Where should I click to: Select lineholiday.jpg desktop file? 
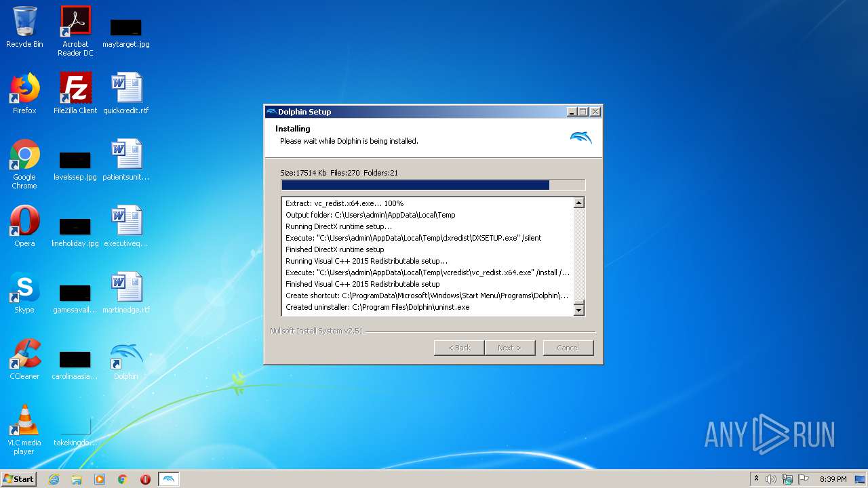click(x=75, y=232)
